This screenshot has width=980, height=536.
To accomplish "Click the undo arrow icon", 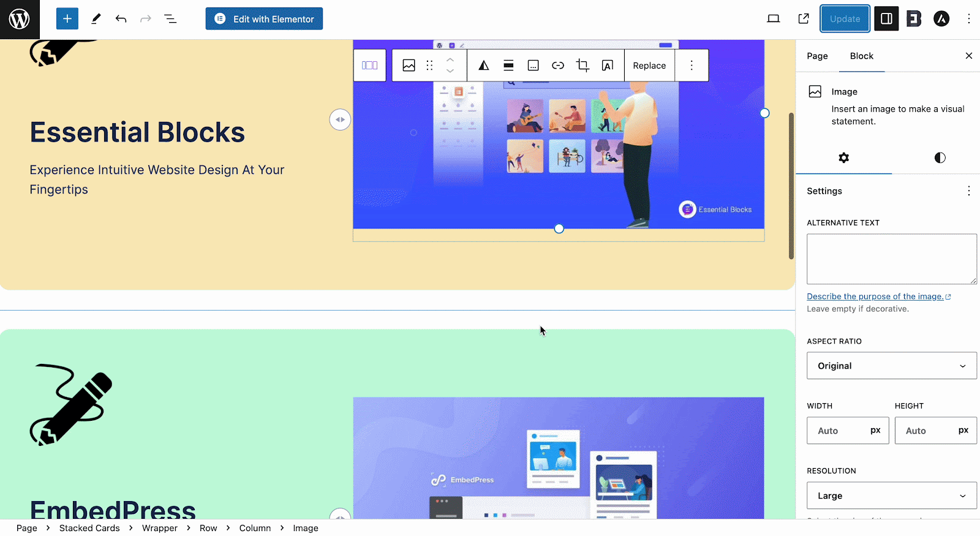I will coord(121,19).
